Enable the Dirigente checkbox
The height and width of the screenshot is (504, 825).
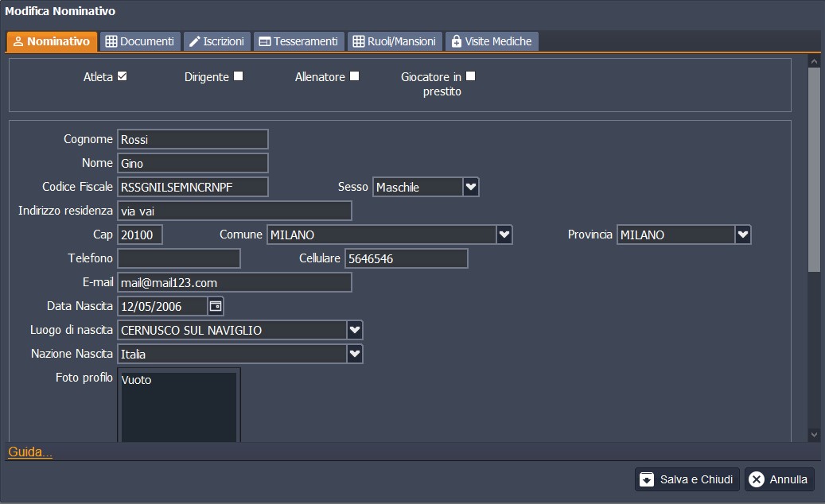[239, 76]
